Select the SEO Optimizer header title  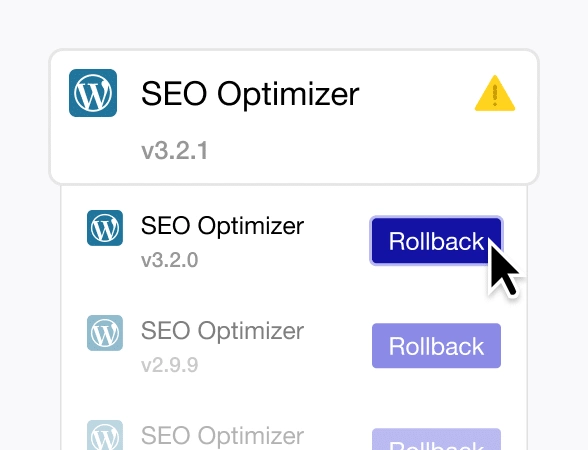pos(250,94)
